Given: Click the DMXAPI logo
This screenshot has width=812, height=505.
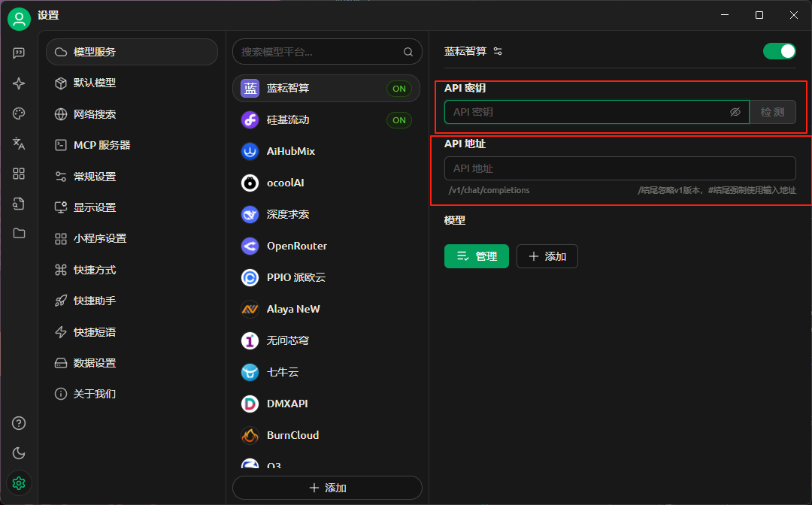Looking at the screenshot, I should (x=250, y=404).
